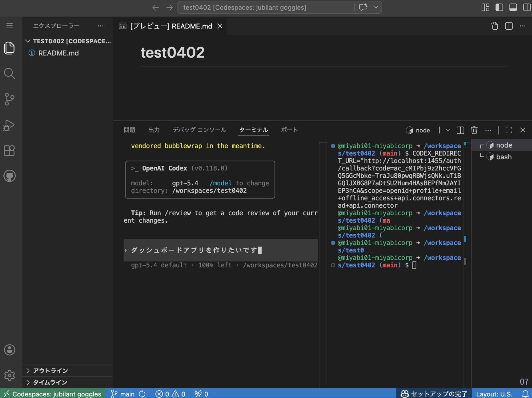The image size is (532, 398).
Task: Open the Copilot chat dropdown chevron
Action: click(376, 7)
